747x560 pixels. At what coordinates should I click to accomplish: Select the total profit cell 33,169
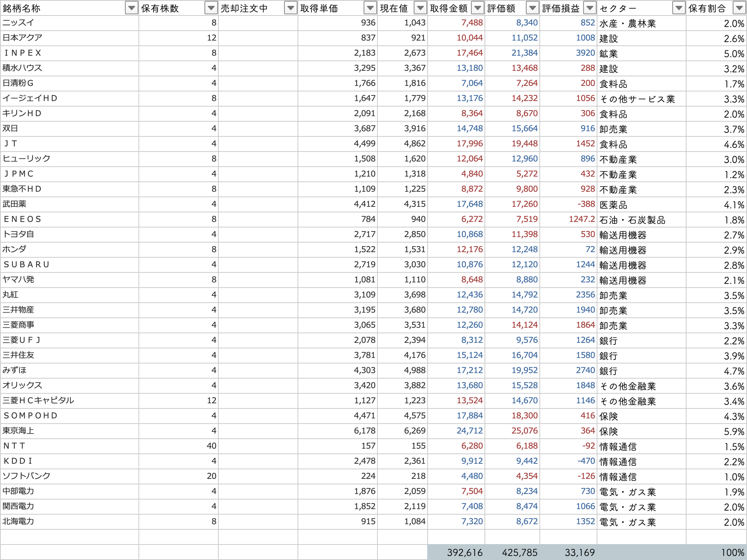tap(568, 552)
